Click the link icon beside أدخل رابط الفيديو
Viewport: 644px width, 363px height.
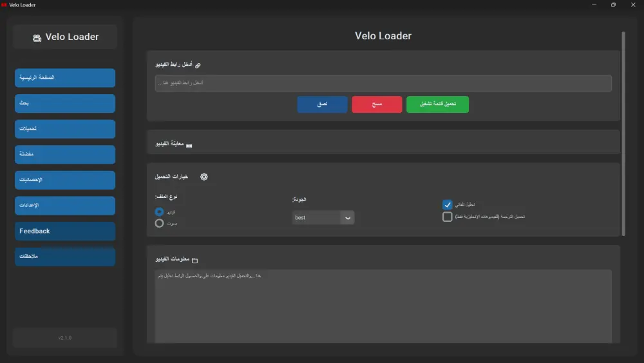coord(198,65)
